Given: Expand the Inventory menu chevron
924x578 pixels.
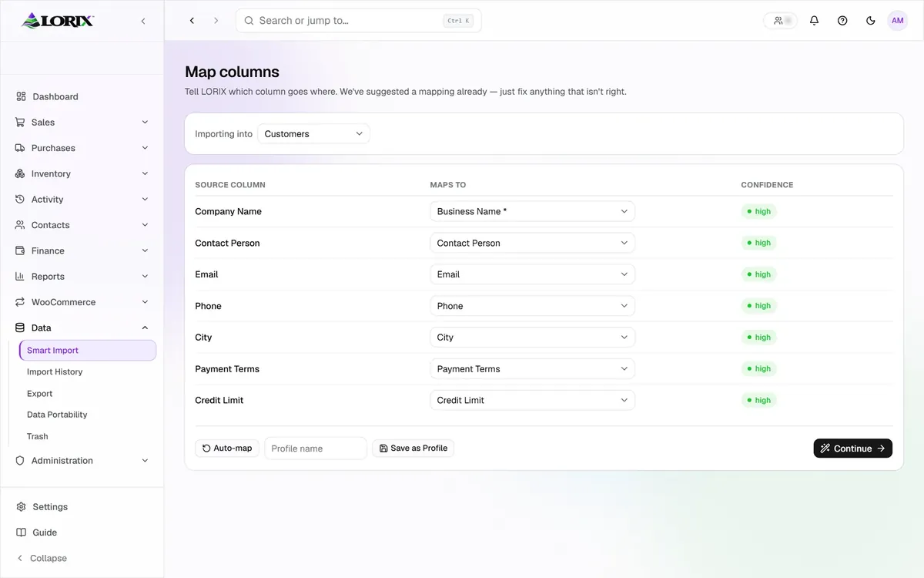Looking at the screenshot, I should 145,173.
